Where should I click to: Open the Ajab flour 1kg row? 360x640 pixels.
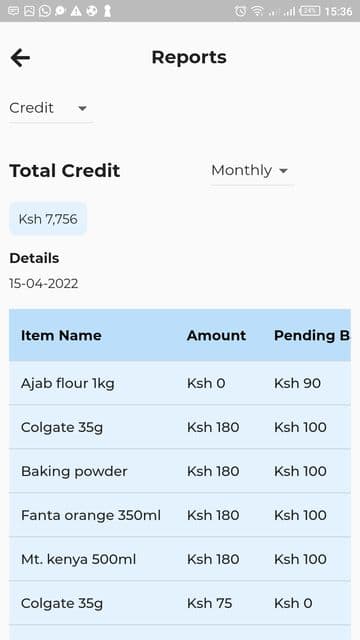click(180, 383)
